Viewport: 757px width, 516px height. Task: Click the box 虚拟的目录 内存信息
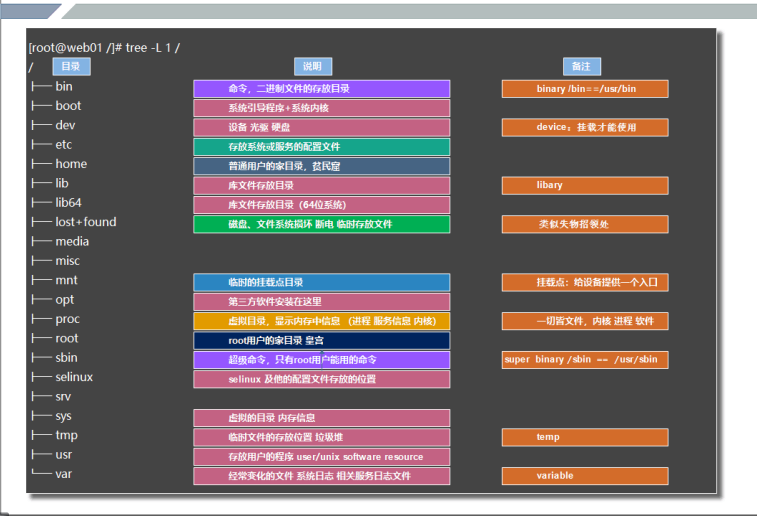tap(322, 418)
